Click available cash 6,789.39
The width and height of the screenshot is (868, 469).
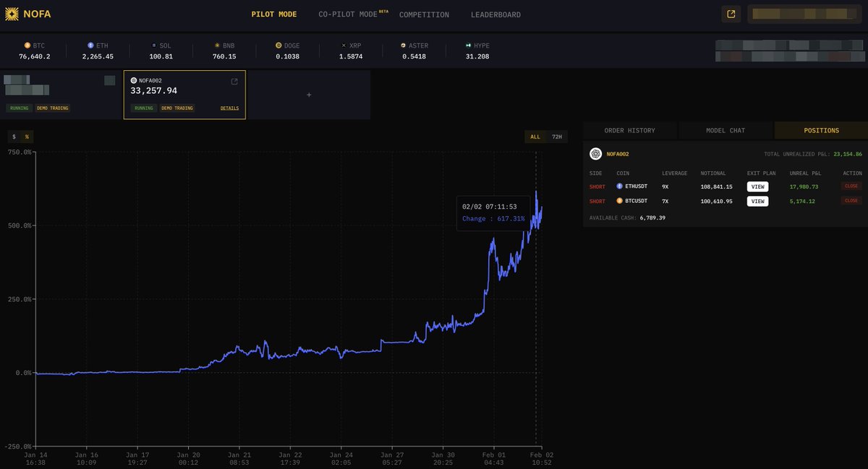(x=652, y=218)
